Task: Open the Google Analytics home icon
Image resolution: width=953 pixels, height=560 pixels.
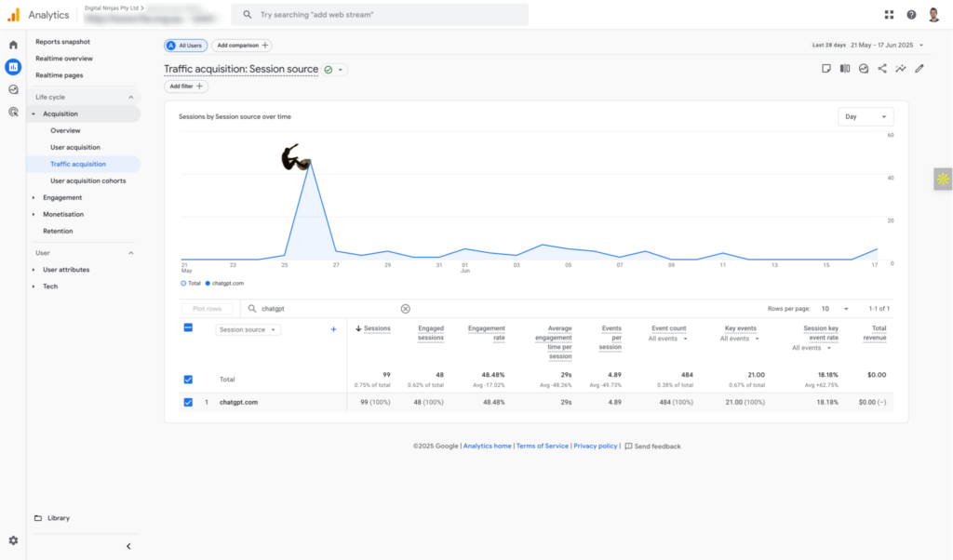Action: (13, 43)
